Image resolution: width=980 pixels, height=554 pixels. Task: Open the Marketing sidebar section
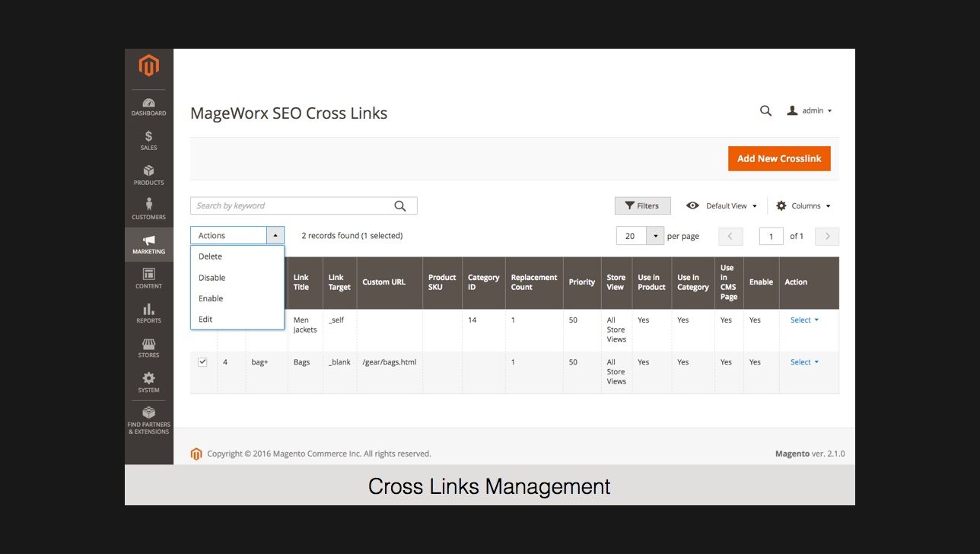pyautogui.click(x=149, y=245)
